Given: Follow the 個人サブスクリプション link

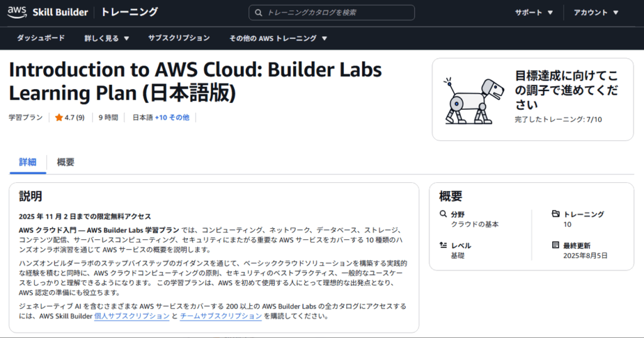Looking at the screenshot, I should [131, 317].
